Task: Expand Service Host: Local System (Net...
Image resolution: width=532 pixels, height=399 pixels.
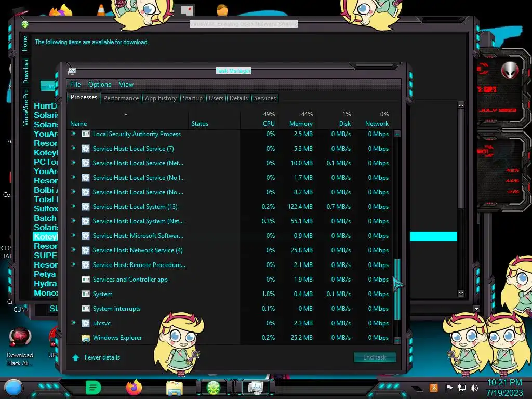Action: point(73,221)
